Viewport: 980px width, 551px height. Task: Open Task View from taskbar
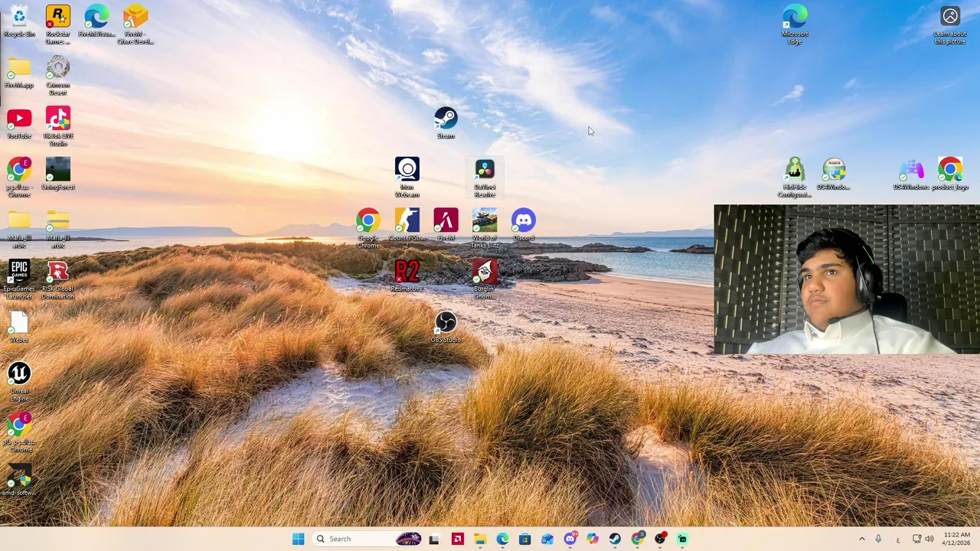click(434, 539)
